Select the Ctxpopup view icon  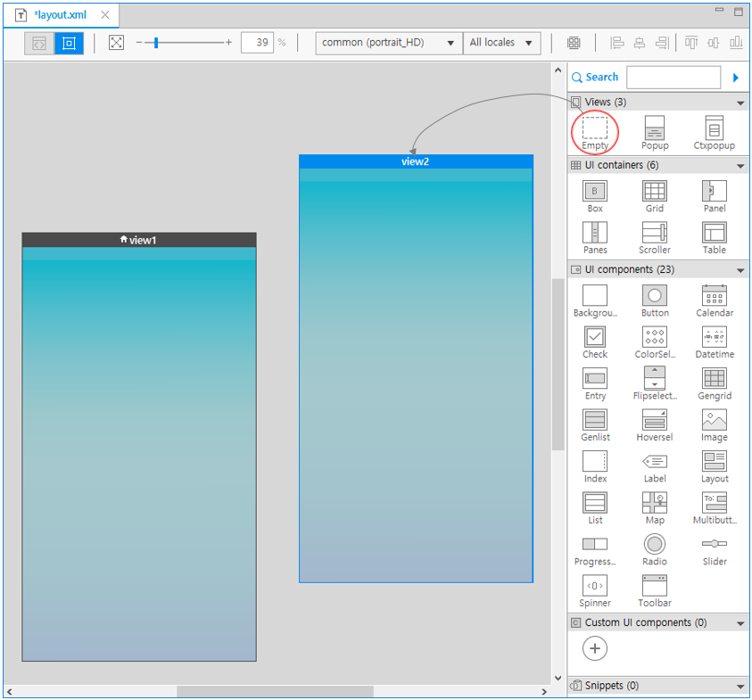click(x=714, y=128)
